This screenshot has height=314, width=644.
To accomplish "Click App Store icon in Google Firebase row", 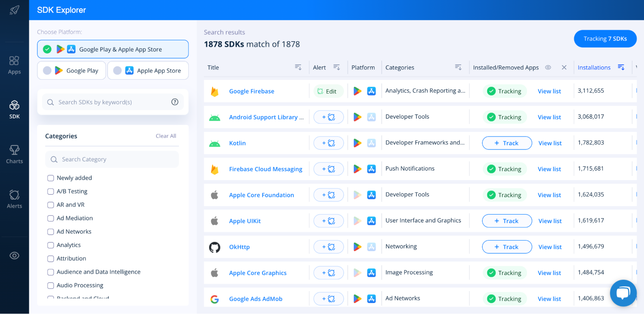I will pos(371,91).
